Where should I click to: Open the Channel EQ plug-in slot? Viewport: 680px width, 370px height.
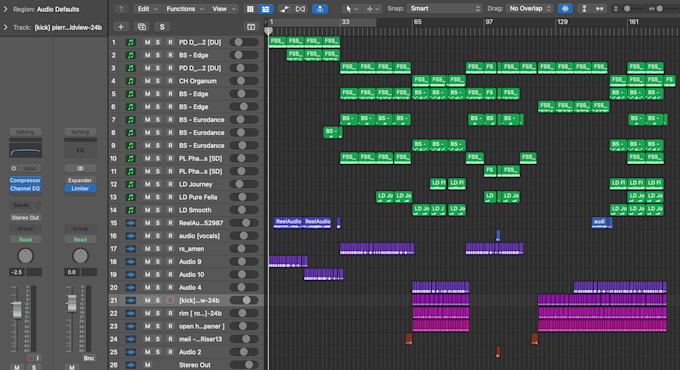click(x=25, y=189)
